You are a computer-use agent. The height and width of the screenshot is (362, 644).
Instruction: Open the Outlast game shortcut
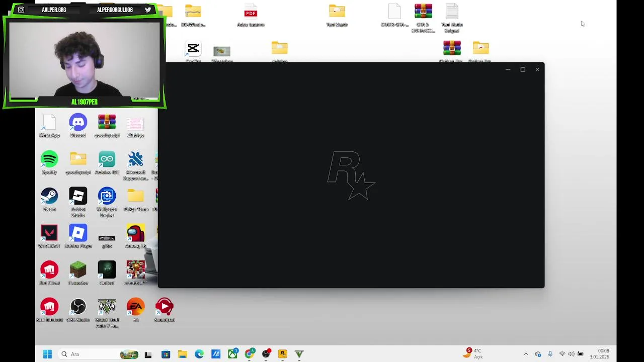[x=107, y=273]
